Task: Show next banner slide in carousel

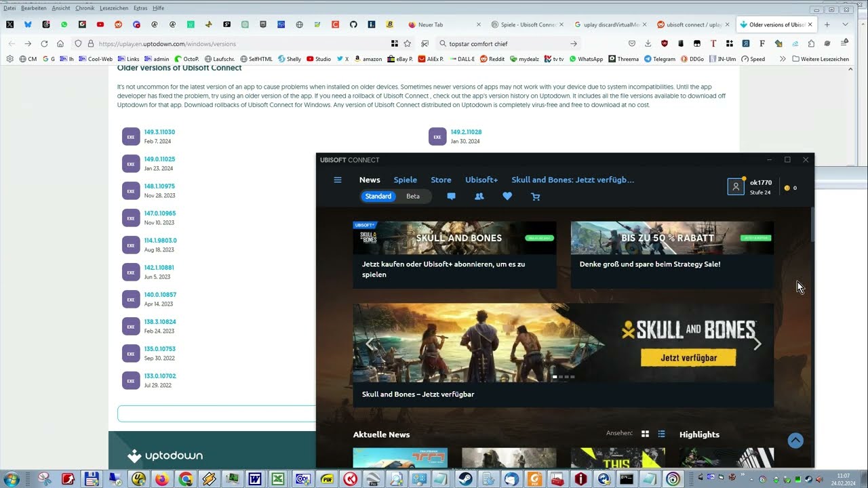Action: pyautogui.click(x=757, y=344)
